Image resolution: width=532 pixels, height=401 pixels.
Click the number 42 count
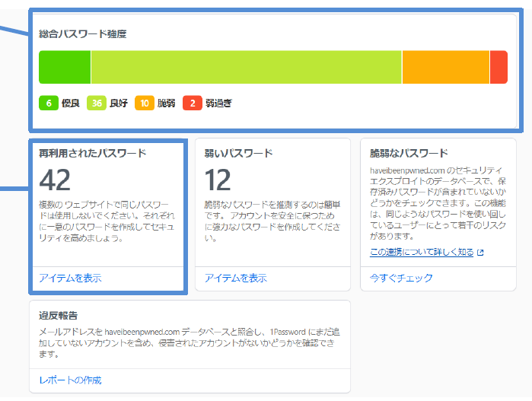pyautogui.click(x=55, y=180)
